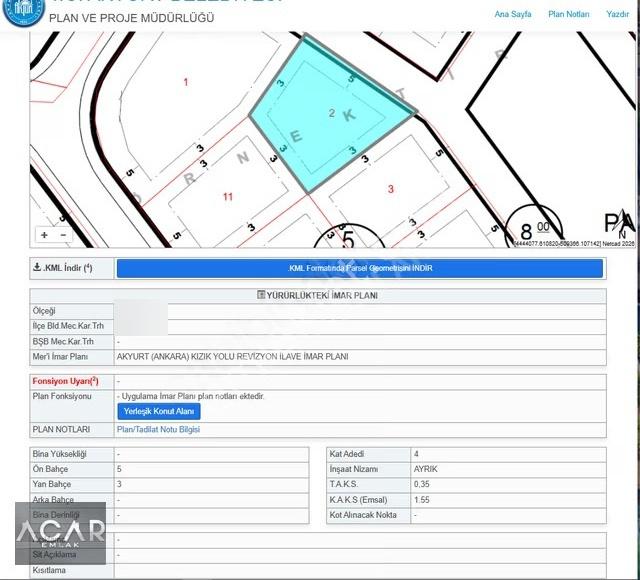Open the Plan/Tadilat Notu Bilgisi link
This screenshot has width=640, height=580.
click(x=158, y=429)
